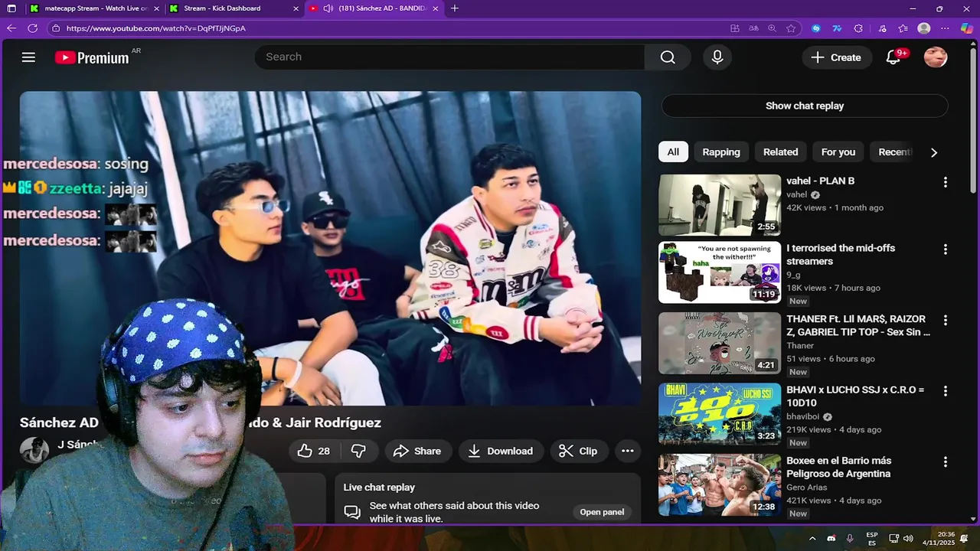The height and width of the screenshot is (551, 980).
Task: Open the bhaviboi channel name link
Action: pyautogui.click(x=803, y=416)
